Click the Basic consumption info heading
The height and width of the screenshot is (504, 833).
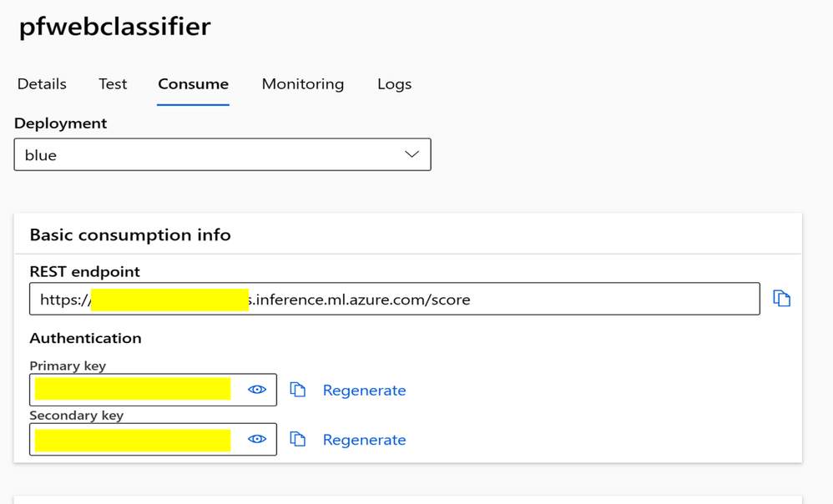pyautogui.click(x=130, y=235)
